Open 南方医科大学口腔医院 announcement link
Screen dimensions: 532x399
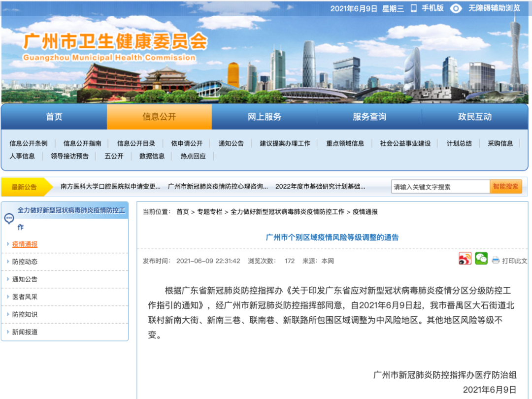point(111,187)
